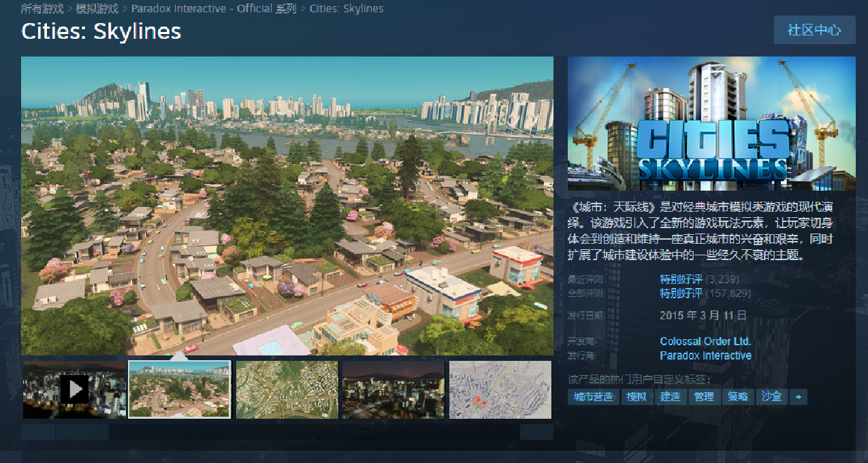Select the suburban neighborhood screenshot thumbnail
Viewport: 868px width, 463px height.
180,389
